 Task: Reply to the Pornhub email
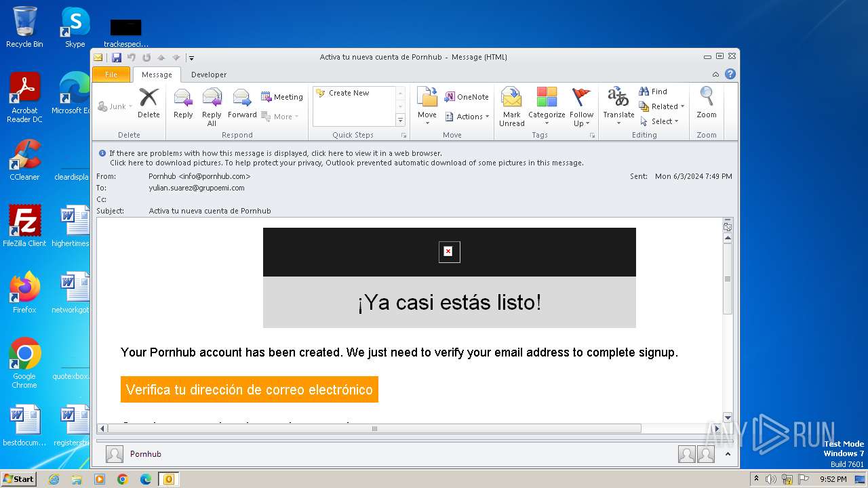point(183,104)
